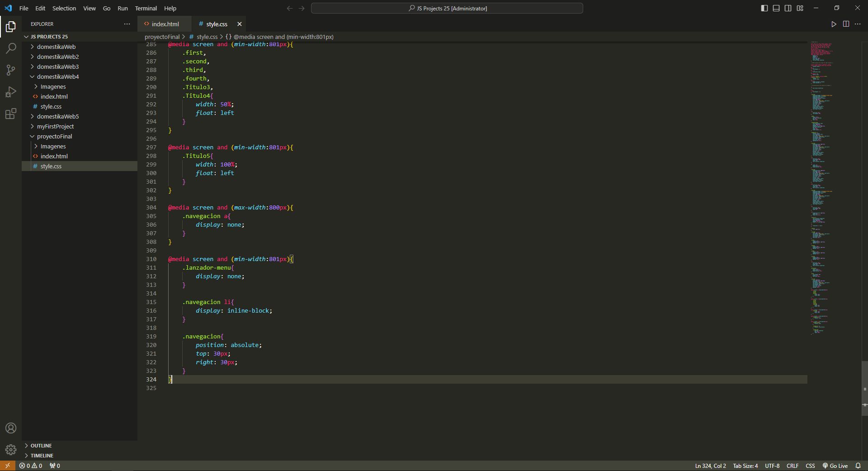Open the Selection menu
Screen dimensions: 868x471
pos(64,8)
